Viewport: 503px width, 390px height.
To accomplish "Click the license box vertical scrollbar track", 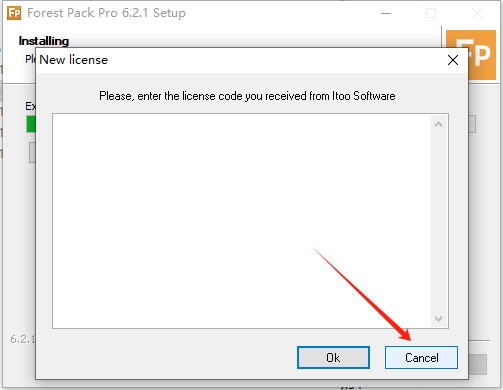I will coord(438,221).
